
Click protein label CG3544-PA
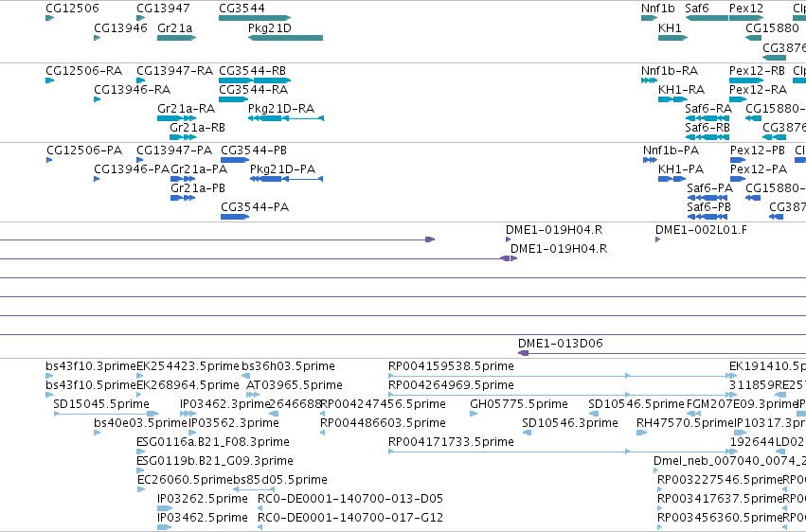tap(255, 207)
